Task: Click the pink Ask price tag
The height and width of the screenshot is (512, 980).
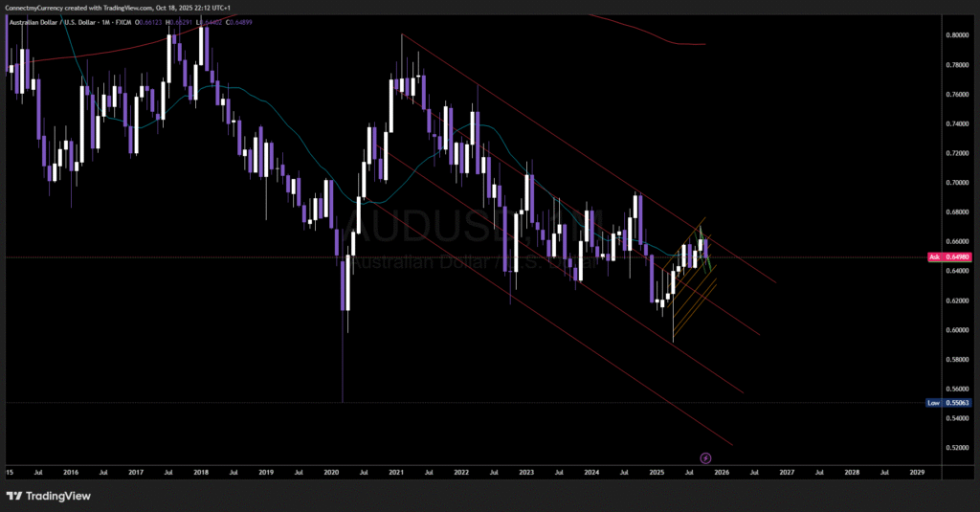Action: tap(934, 256)
